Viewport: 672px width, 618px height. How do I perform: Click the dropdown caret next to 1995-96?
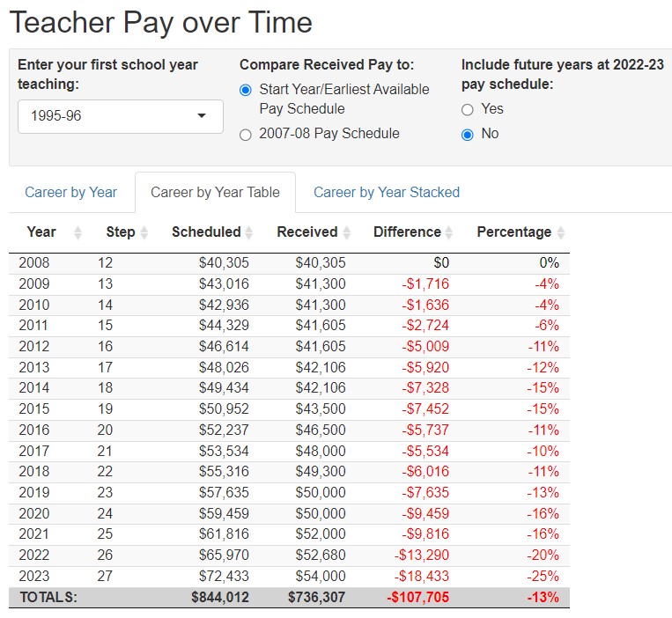tap(202, 116)
